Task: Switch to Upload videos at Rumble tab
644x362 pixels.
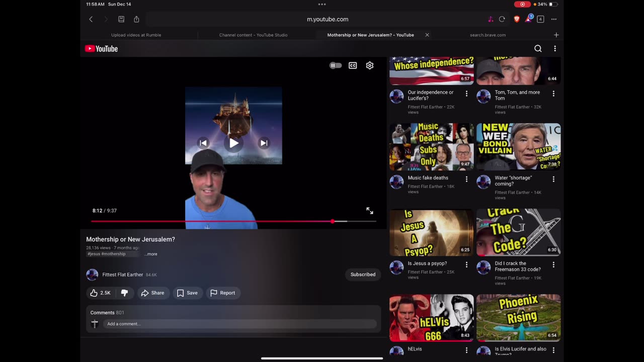Action: (x=136, y=35)
